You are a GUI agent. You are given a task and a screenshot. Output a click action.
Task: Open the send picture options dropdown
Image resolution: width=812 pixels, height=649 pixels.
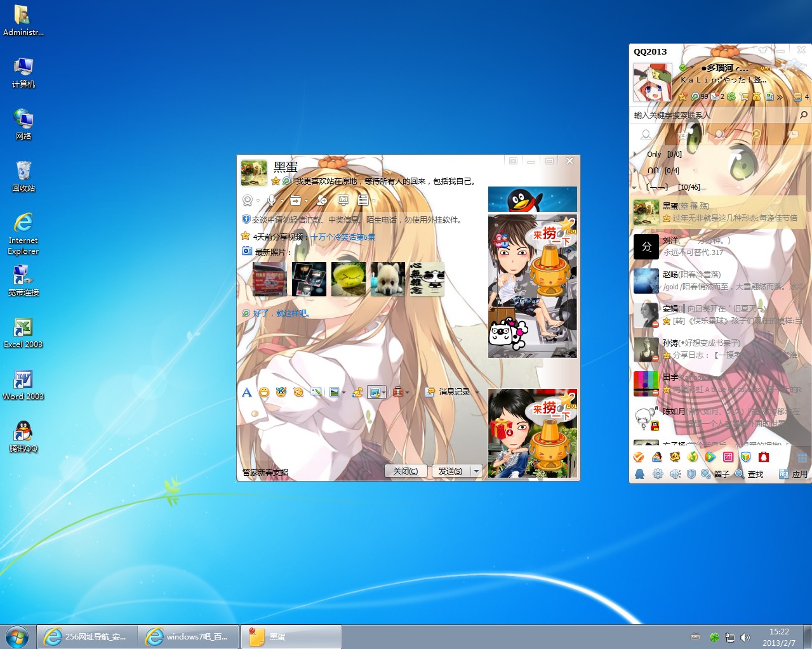pyautogui.click(x=343, y=393)
